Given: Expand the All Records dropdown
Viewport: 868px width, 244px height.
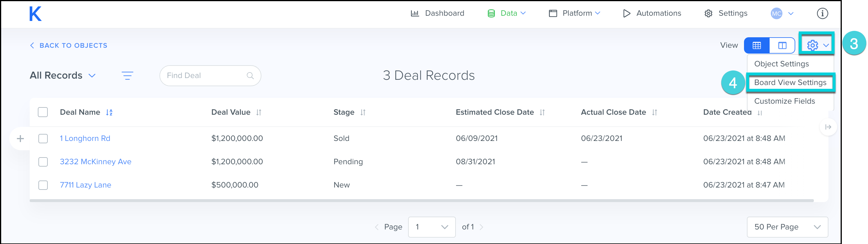Looking at the screenshot, I should 63,75.
